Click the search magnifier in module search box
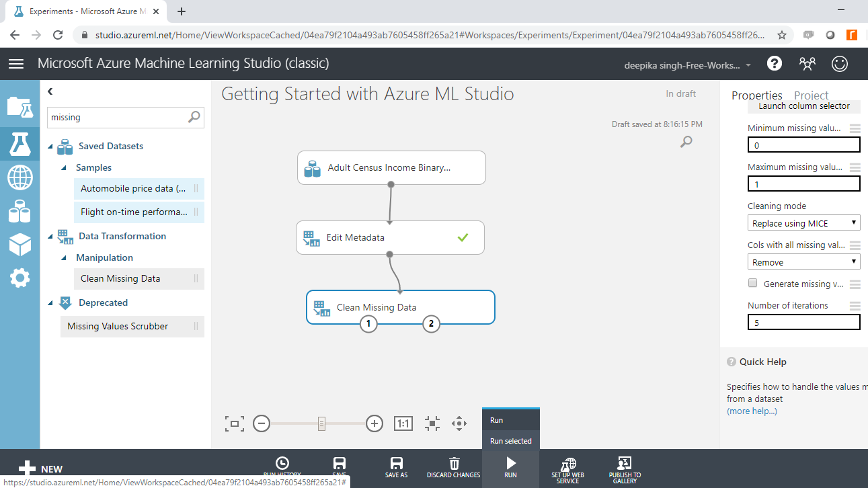The height and width of the screenshot is (488, 868). [194, 117]
